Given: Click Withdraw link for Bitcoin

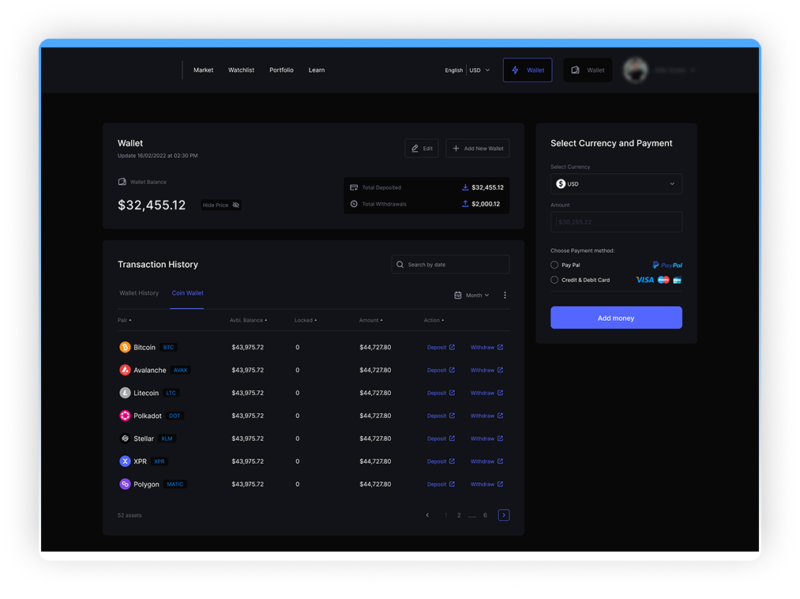Looking at the screenshot, I should [x=486, y=347].
